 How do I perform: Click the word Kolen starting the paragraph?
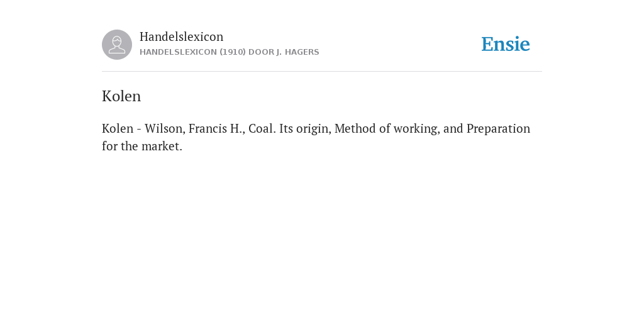[x=118, y=128]
